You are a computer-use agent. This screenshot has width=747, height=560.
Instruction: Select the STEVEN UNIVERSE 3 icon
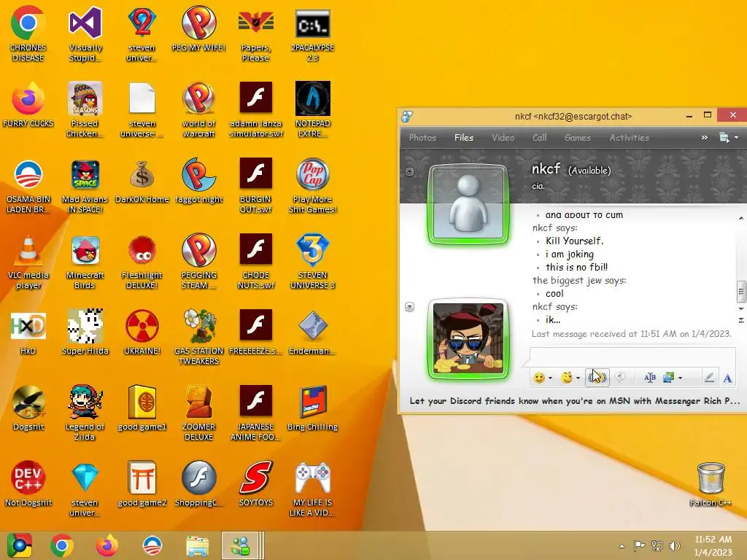pos(312,262)
